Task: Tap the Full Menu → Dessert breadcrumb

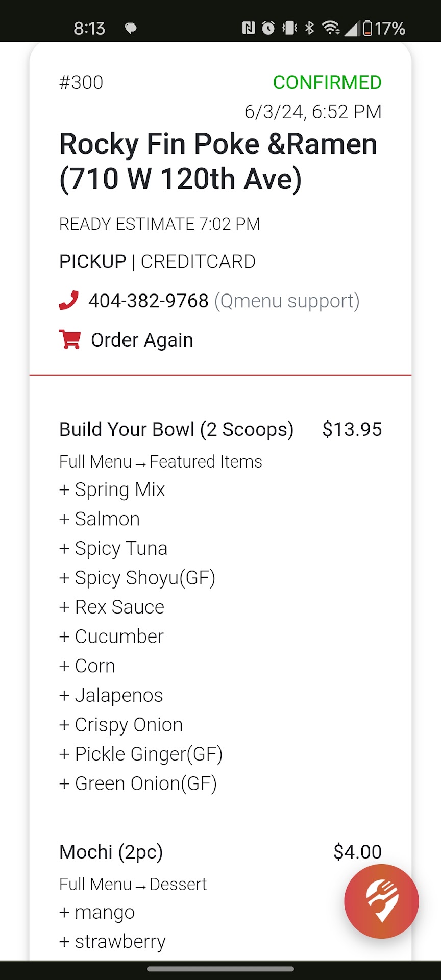Action: pyautogui.click(x=133, y=885)
